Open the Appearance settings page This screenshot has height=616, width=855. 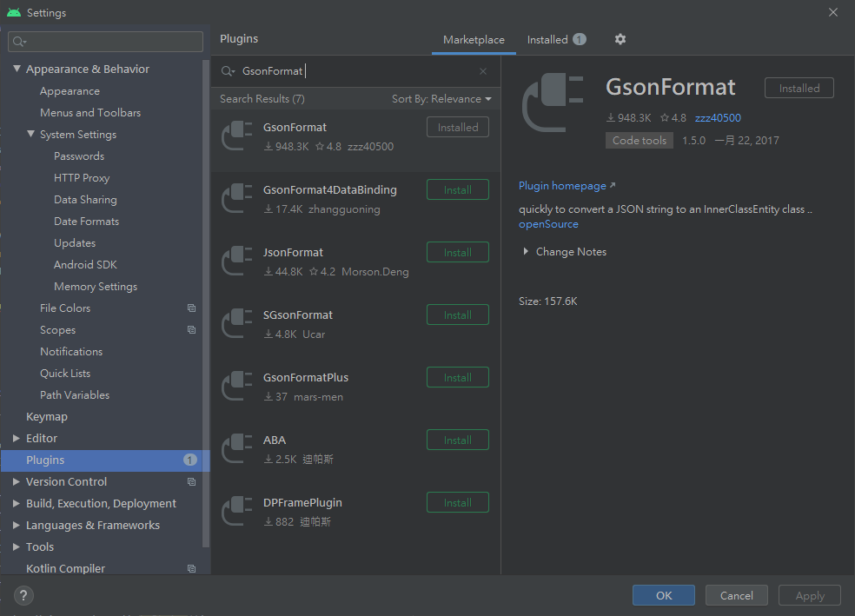[x=70, y=91]
